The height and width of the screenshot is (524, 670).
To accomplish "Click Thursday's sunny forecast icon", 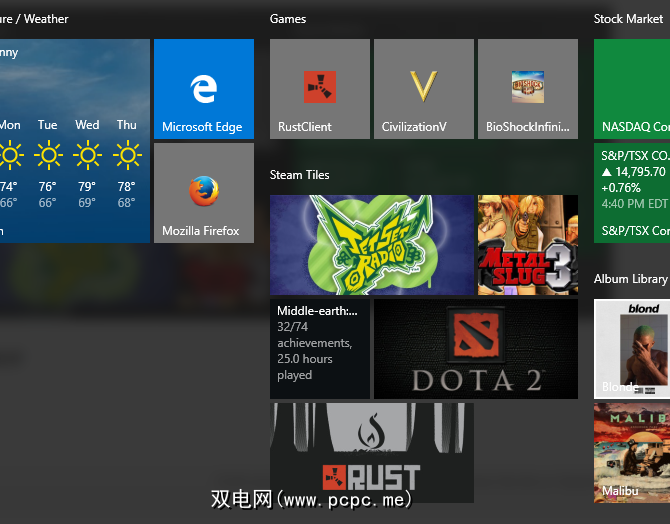I will point(127,154).
